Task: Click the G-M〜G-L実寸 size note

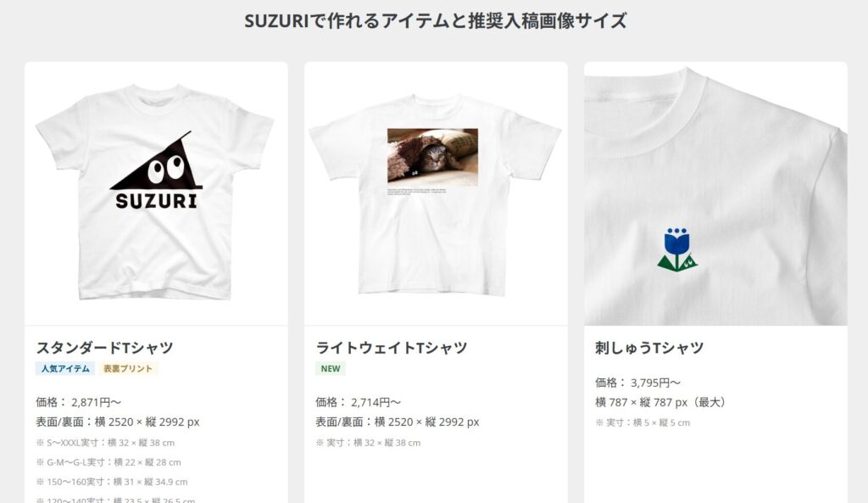Action: tap(108, 462)
